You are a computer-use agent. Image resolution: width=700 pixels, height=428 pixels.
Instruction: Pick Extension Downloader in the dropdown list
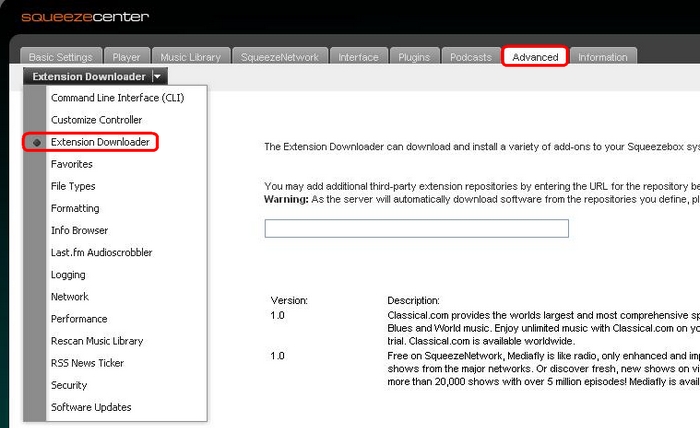point(100,142)
